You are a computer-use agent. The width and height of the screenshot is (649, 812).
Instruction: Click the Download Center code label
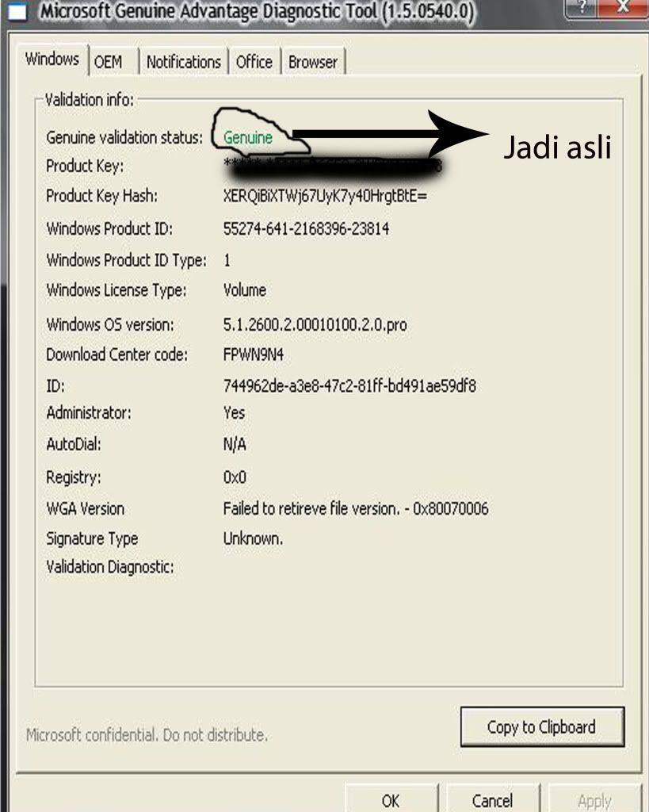[x=117, y=354]
